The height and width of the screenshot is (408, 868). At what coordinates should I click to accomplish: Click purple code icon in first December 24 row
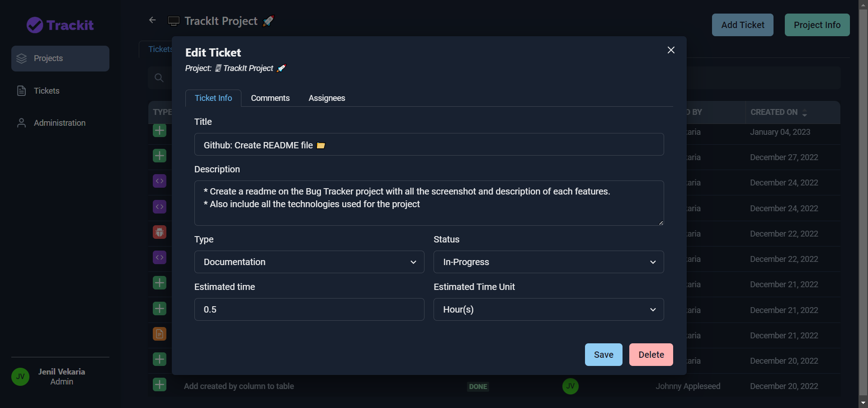click(x=160, y=181)
